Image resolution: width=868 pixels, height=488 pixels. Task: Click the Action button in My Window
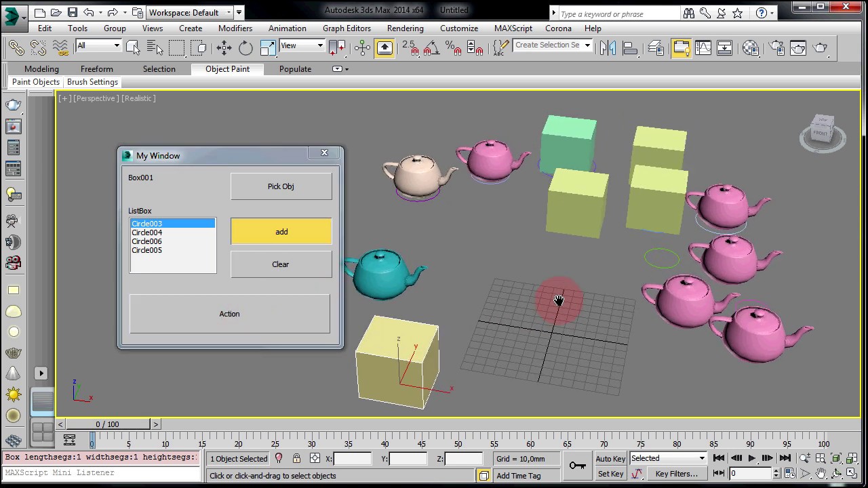230,314
